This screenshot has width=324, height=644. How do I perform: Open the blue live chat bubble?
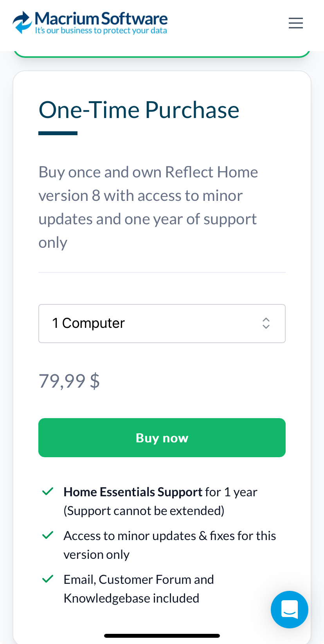tap(290, 610)
